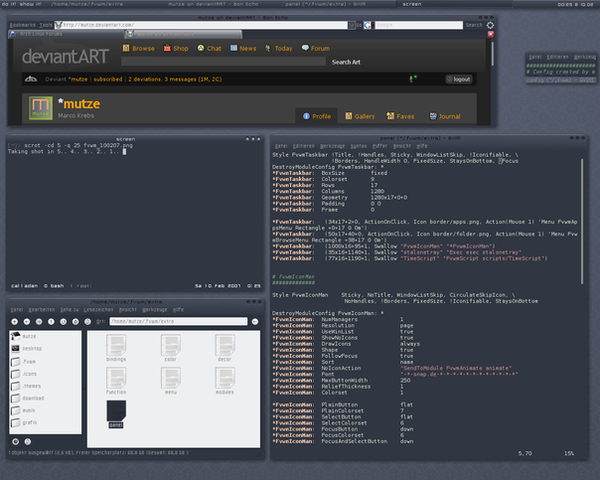Image resolution: width=600 pixels, height=480 pixels.
Task: Open the Today icon on deviantART
Action: click(x=267, y=48)
